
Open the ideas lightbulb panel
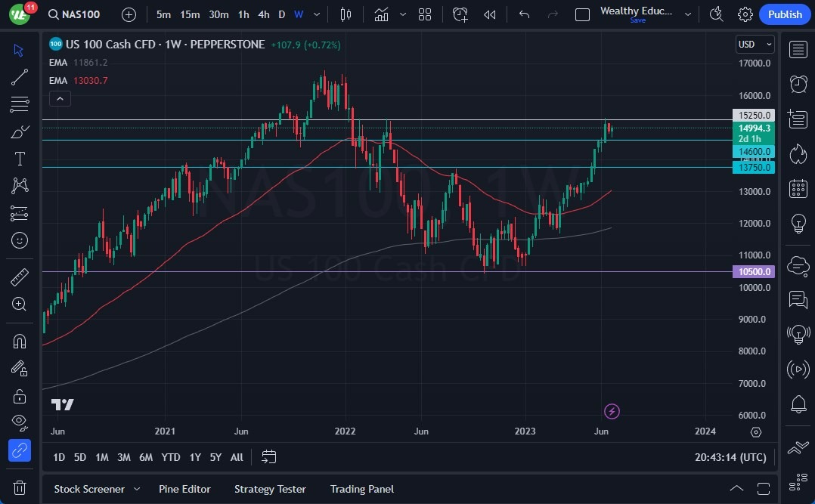tap(798, 224)
